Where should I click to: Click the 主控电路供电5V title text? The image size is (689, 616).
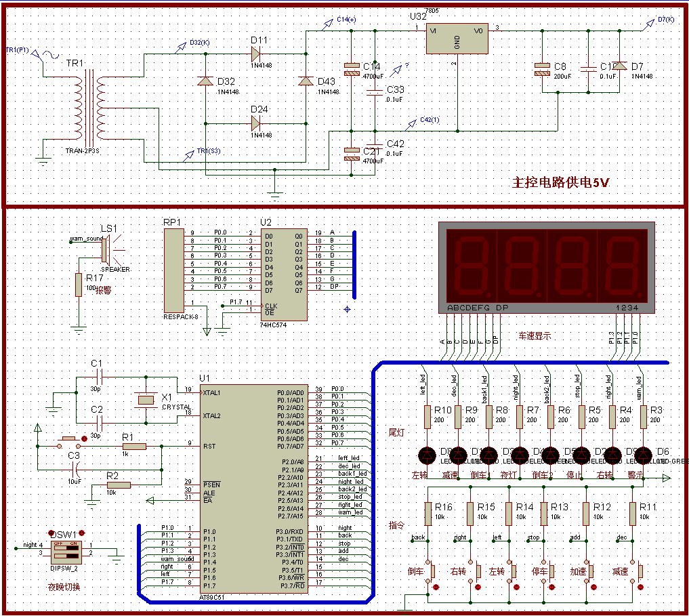click(x=560, y=182)
